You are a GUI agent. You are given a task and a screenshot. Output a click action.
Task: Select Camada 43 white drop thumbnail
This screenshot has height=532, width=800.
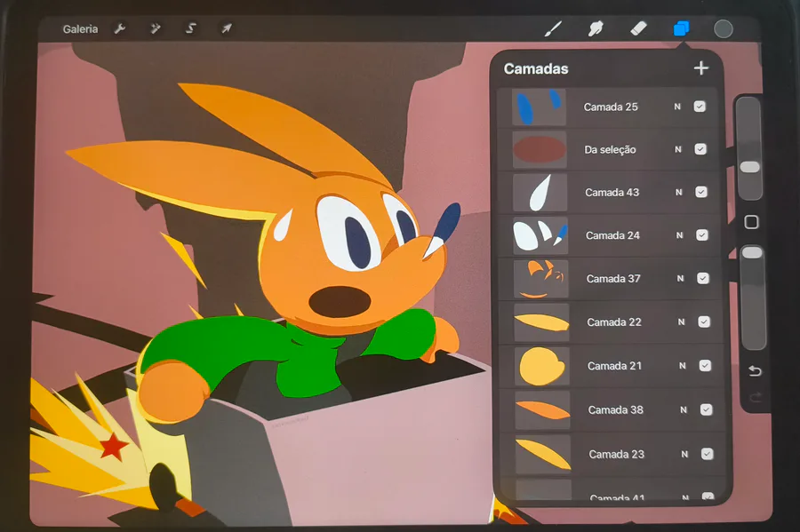[540, 192]
